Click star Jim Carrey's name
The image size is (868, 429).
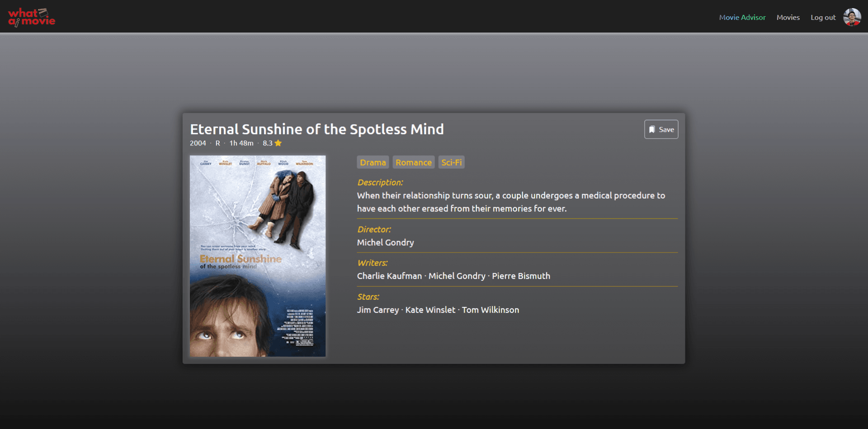(378, 310)
